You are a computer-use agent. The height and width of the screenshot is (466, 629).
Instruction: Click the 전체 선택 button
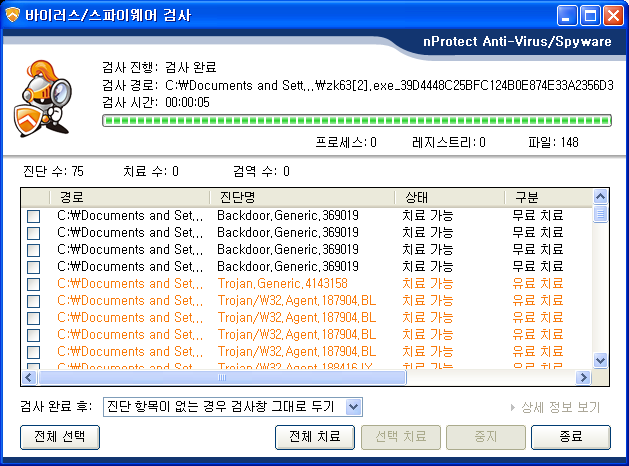click(x=60, y=437)
